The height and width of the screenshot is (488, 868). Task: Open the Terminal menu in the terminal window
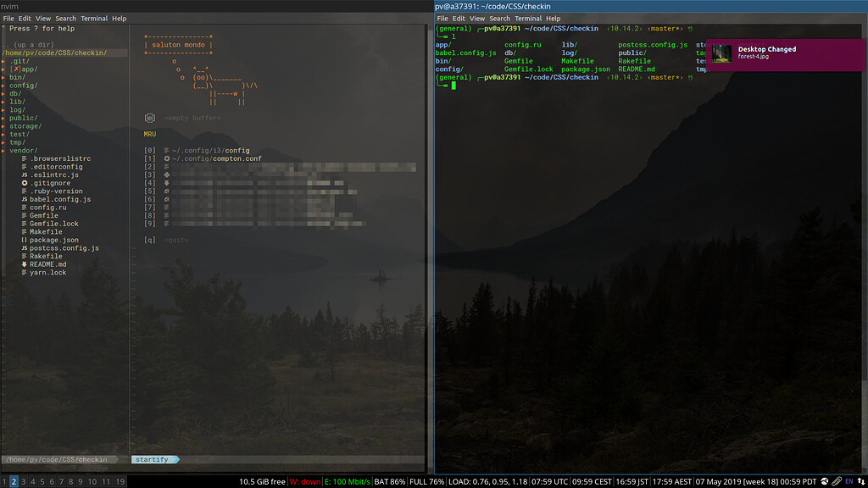click(530, 18)
